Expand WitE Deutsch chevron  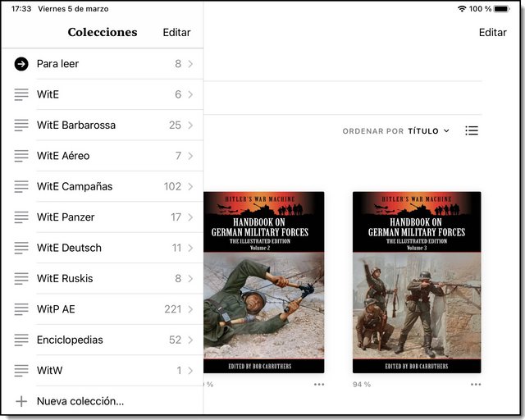tap(190, 248)
